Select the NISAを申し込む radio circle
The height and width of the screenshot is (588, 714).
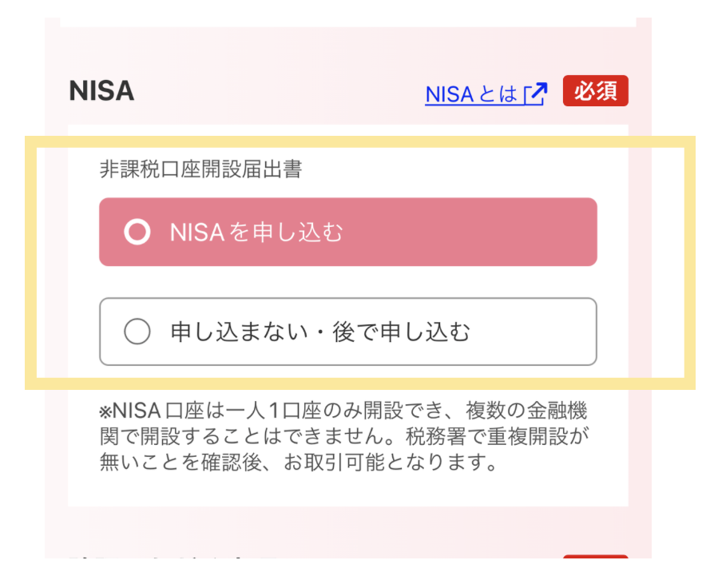(x=137, y=232)
